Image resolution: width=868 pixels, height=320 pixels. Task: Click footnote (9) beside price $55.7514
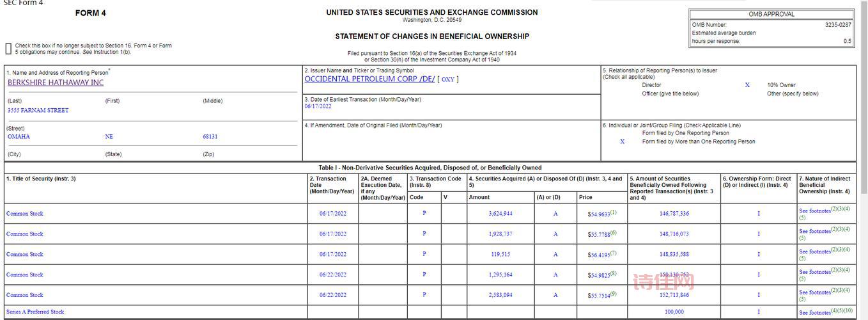pyautogui.click(x=614, y=294)
